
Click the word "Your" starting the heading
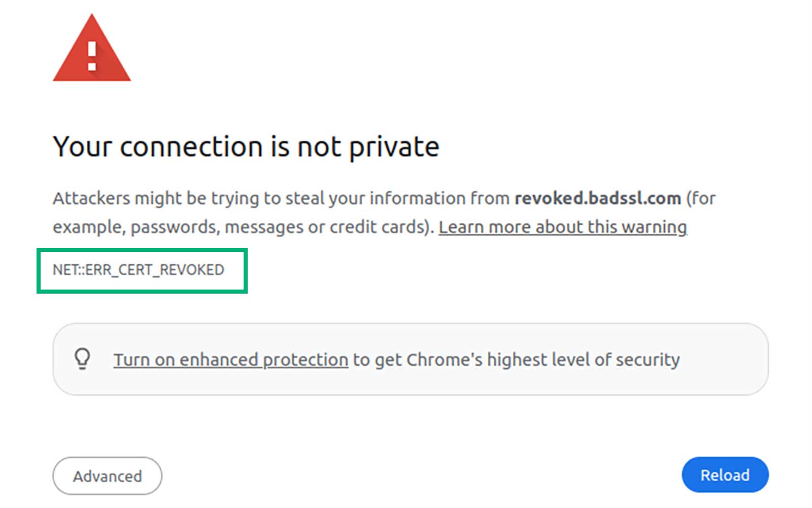point(82,147)
